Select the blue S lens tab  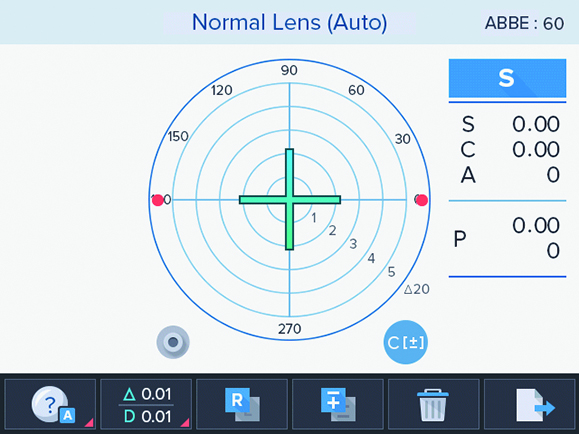507,78
